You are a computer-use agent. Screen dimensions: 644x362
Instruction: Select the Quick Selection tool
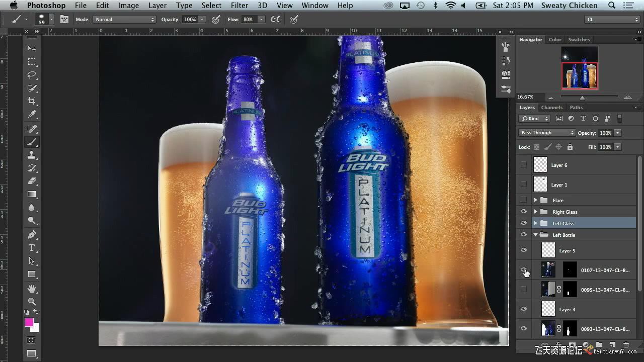[x=32, y=88]
